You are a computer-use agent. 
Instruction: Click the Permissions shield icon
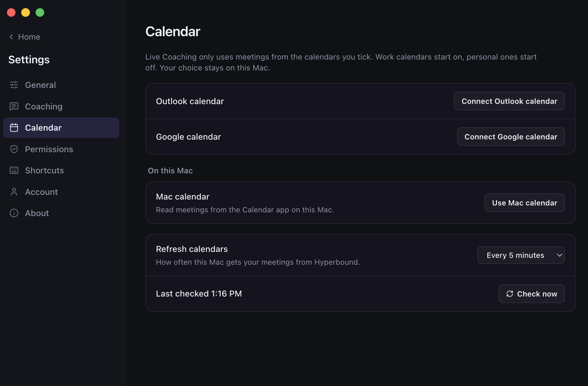(x=14, y=149)
